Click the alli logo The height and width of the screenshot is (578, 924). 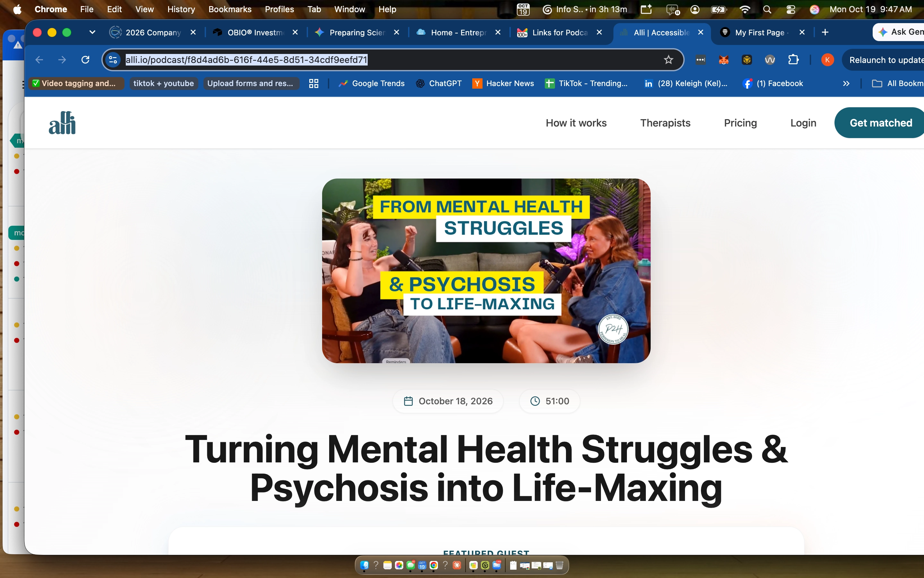point(62,123)
